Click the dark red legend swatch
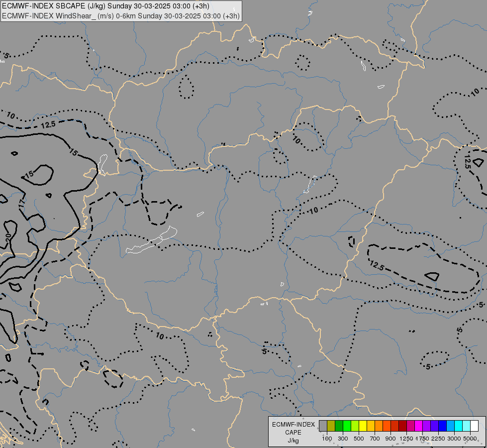 click(x=402, y=426)
